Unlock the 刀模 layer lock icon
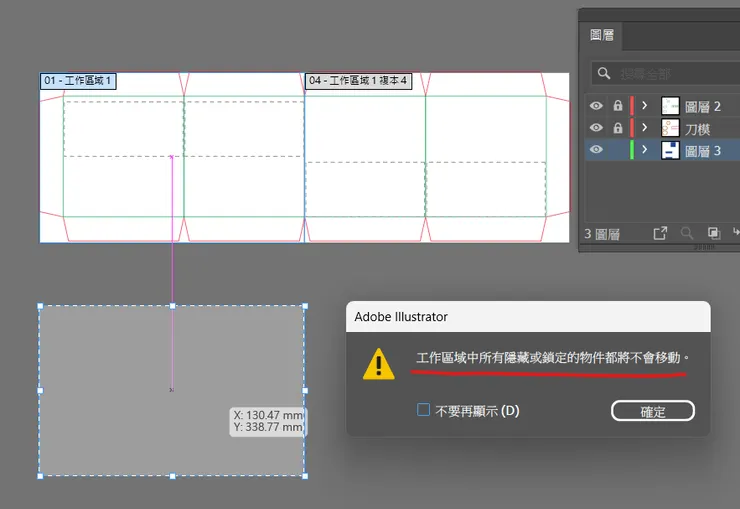Viewport: 740px width, 509px height. tap(618, 128)
